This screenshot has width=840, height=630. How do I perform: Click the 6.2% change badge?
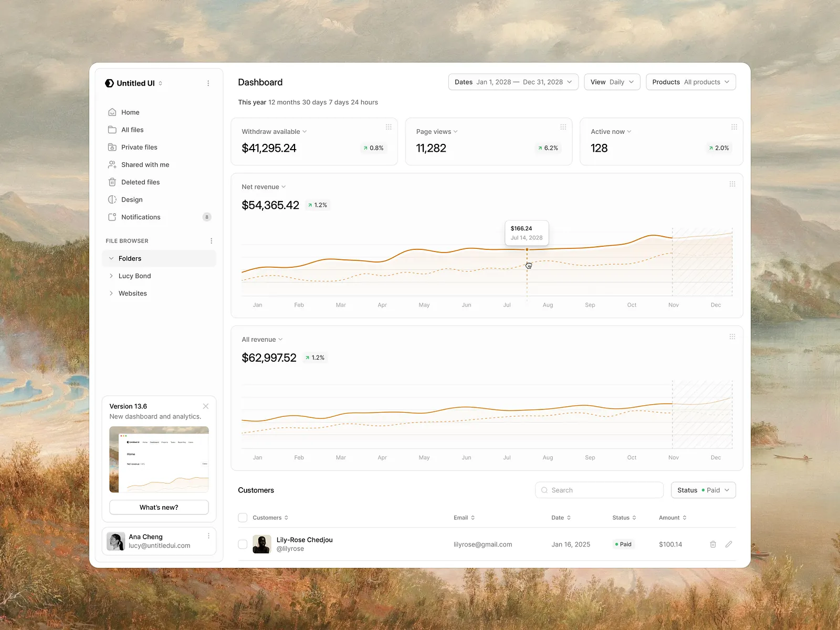click(548, 148)
